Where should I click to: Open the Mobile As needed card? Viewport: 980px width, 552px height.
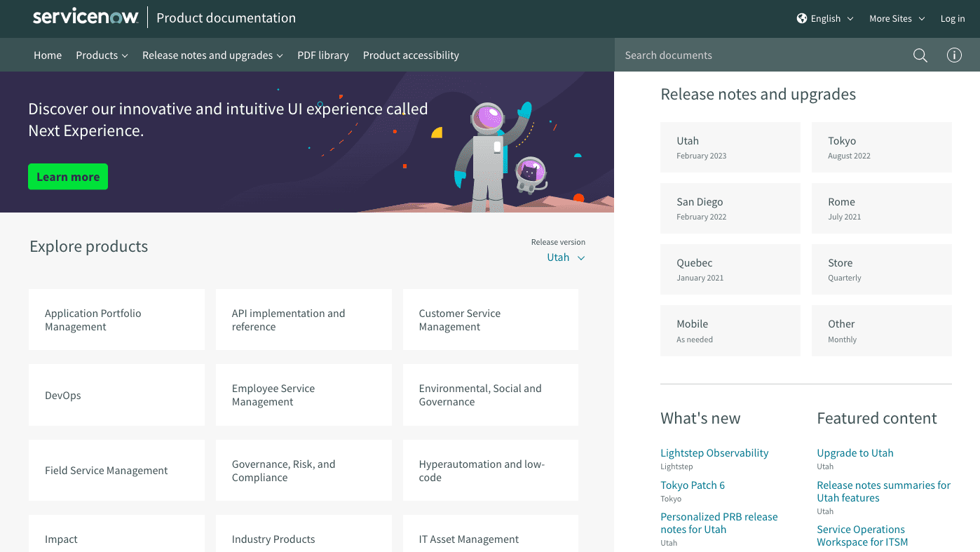(730, 330)
